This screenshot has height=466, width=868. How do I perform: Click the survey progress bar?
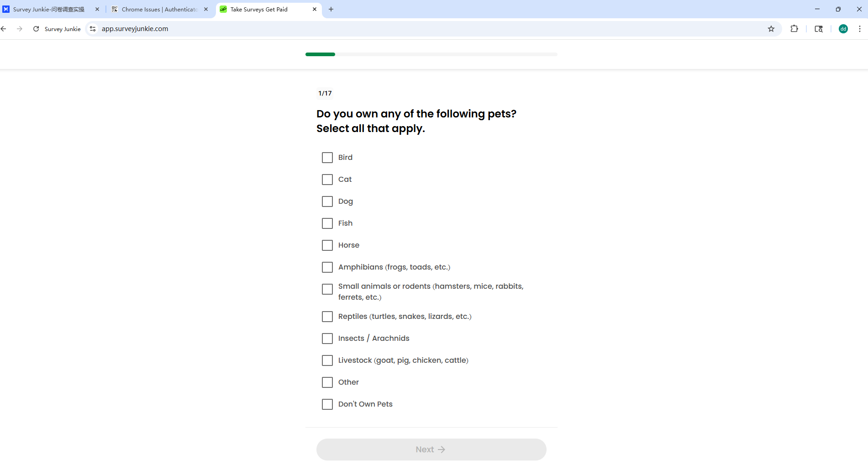431,54
